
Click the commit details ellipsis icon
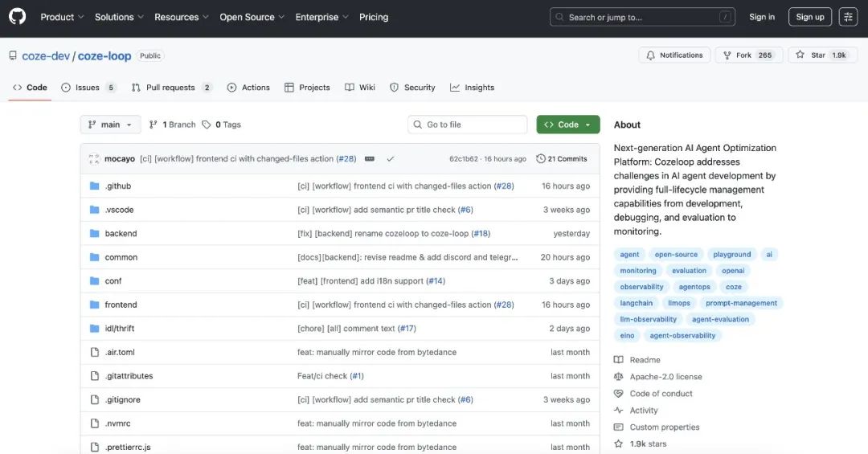pos(370,159)
